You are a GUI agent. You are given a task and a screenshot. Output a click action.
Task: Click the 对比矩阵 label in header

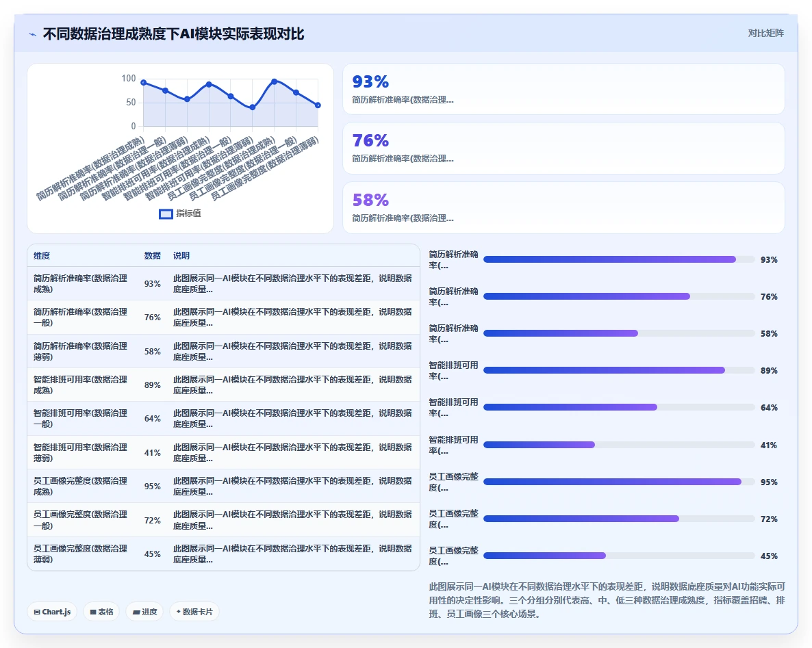point(765,33)
